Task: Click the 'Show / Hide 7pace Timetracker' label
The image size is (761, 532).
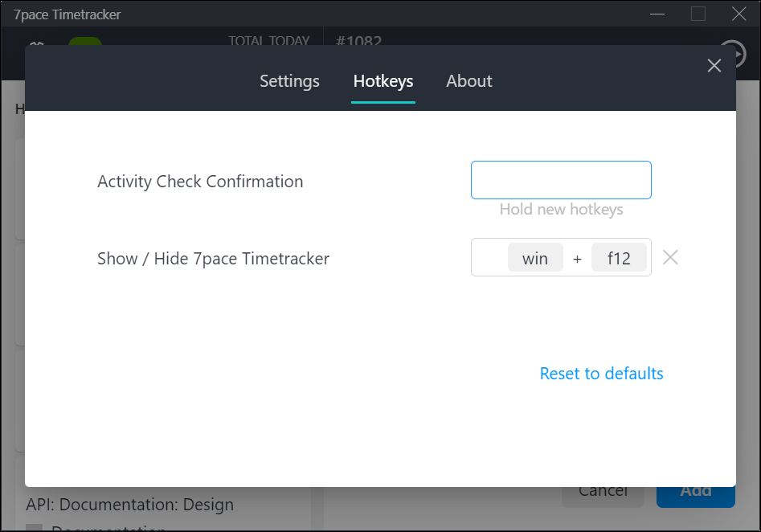Action: (x=213, y=258)
